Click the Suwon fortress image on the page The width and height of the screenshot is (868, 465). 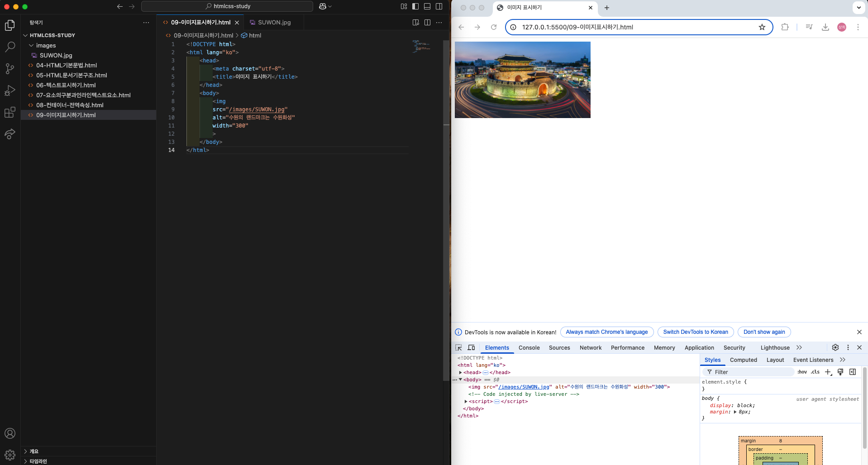[523, 80]
